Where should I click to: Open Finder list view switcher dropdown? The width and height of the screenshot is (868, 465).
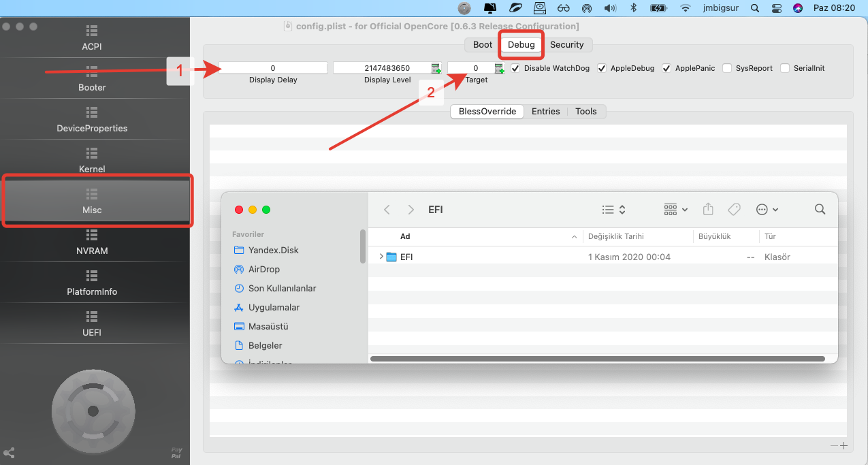[613, 210]
